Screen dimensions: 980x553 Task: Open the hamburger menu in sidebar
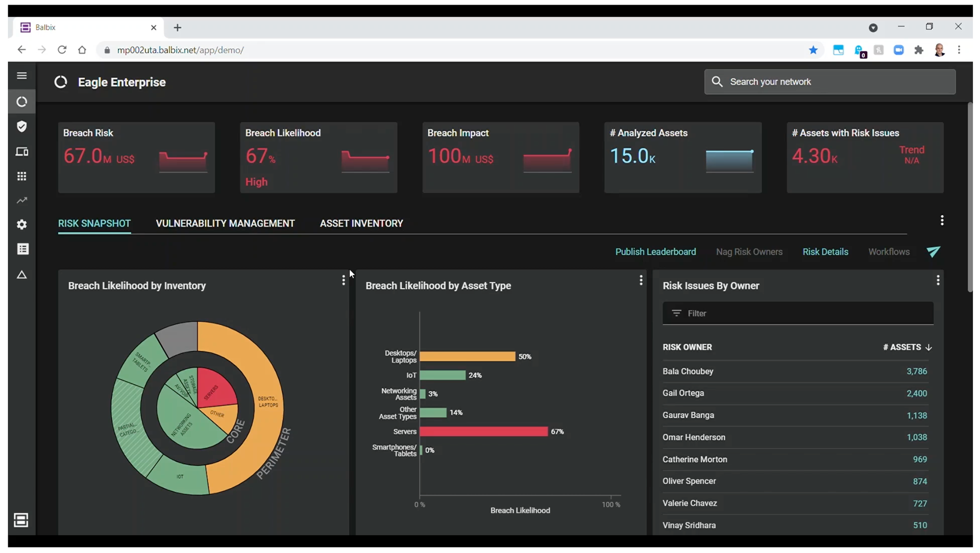pyautogui.click(x=21, y=76)
